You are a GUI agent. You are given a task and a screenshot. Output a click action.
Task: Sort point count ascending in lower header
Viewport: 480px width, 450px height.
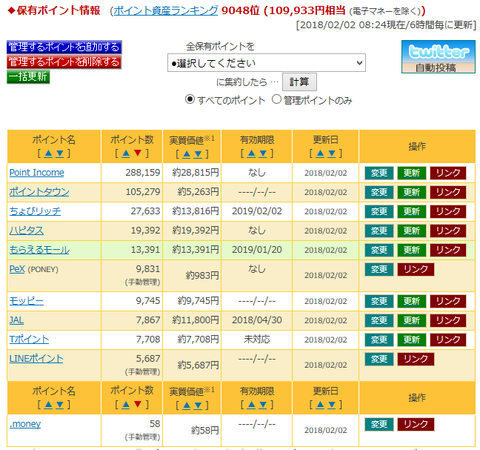coord(126,405)
